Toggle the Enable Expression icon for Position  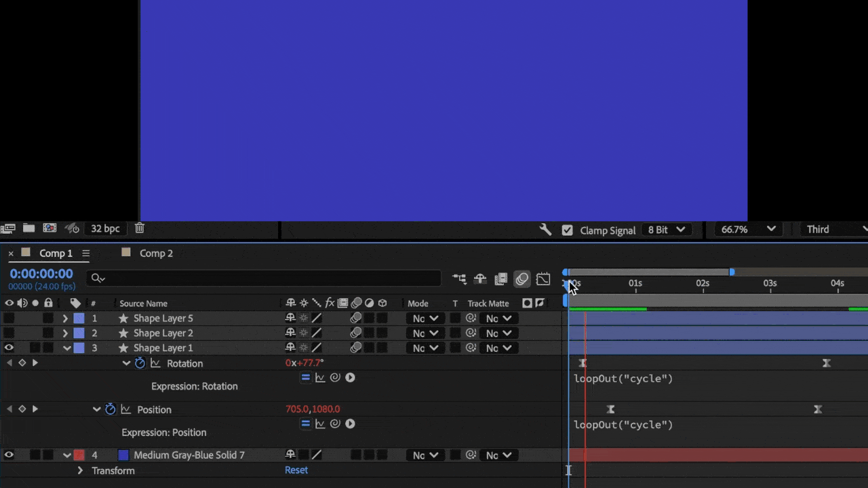(306, 424)
